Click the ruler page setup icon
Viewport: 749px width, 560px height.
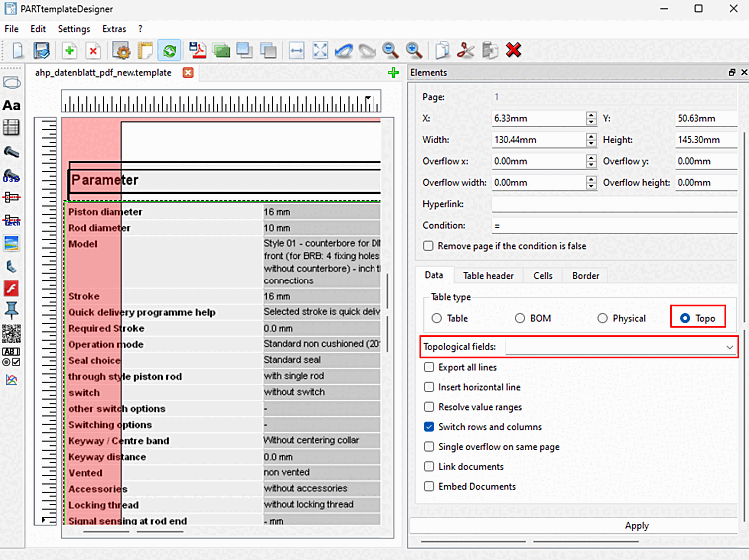[x=145, y=50]
